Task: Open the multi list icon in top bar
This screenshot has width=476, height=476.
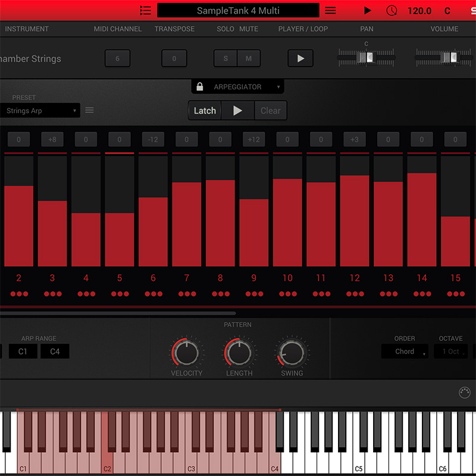Action: tap(145, 11)
